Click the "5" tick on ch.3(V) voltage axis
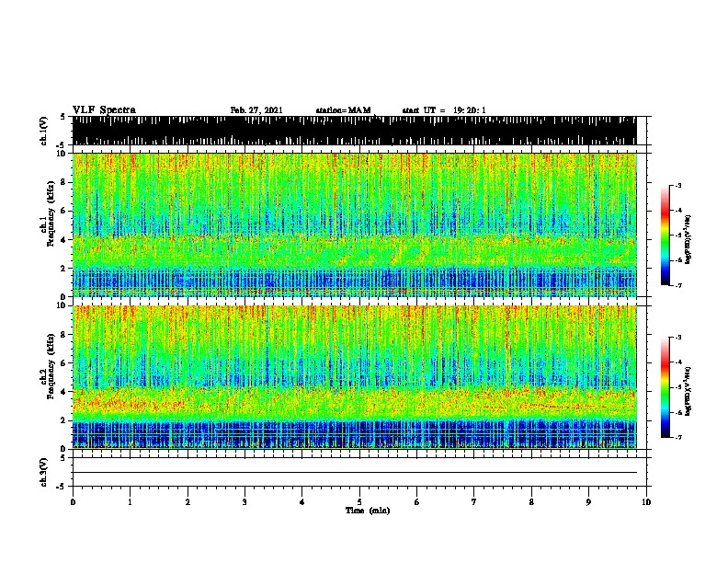The image size is (728, 563). pos(63,458)
